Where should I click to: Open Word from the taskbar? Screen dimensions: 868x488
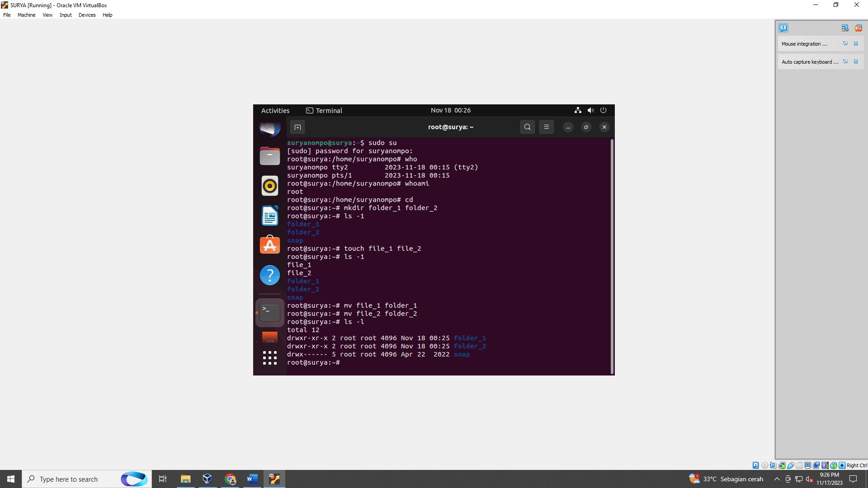(252, 479)
